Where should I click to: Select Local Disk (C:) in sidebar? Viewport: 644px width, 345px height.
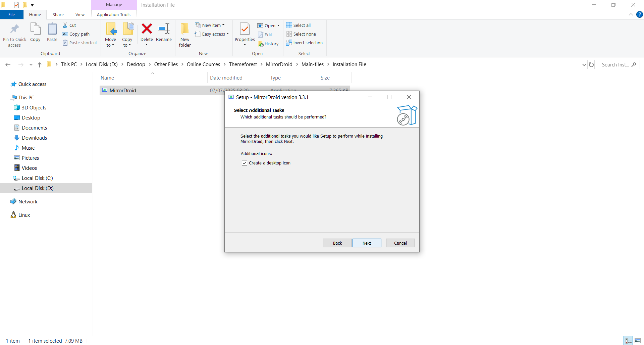click(x=34, y=178)
